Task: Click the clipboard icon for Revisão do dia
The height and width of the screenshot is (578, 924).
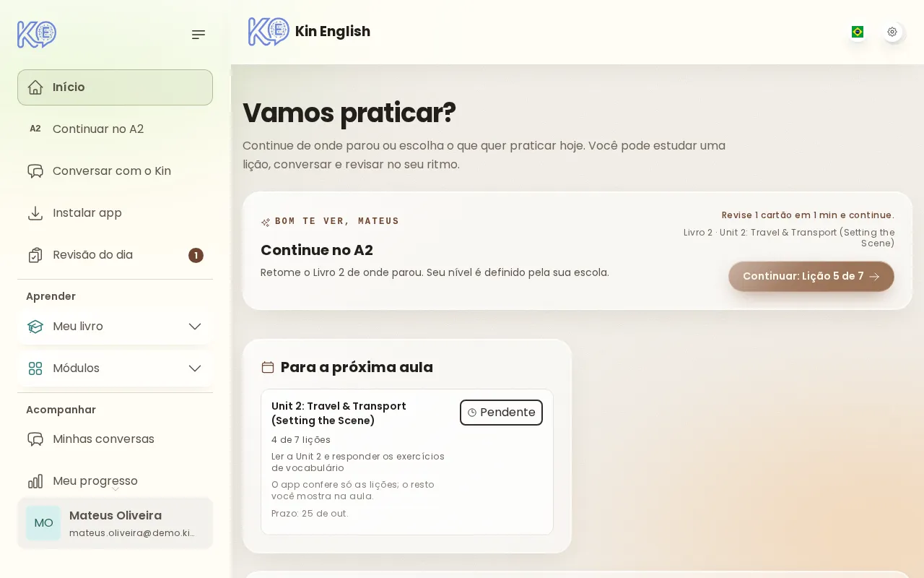Action: click(35, 255)
